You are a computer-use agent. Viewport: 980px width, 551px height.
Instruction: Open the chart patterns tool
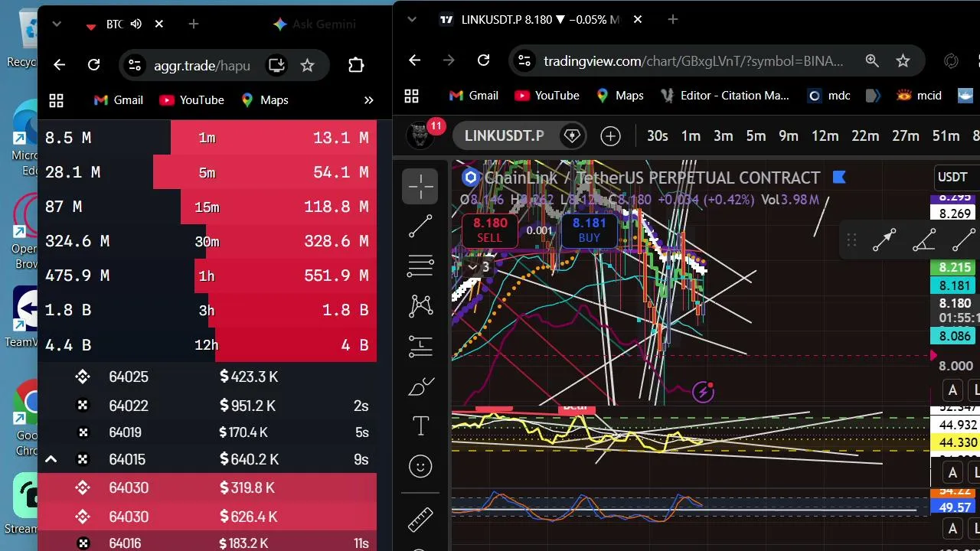(420, 306)
